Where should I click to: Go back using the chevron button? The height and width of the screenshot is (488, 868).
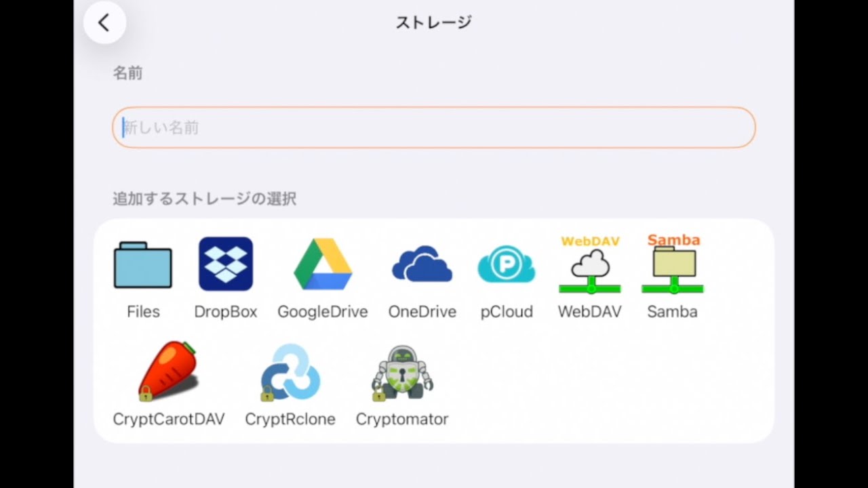tap(104, 22)
